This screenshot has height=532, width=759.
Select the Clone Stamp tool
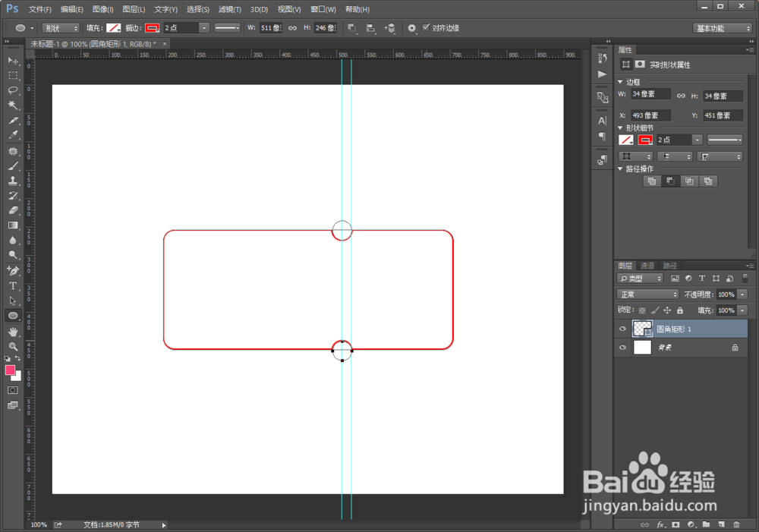[13, 181]
